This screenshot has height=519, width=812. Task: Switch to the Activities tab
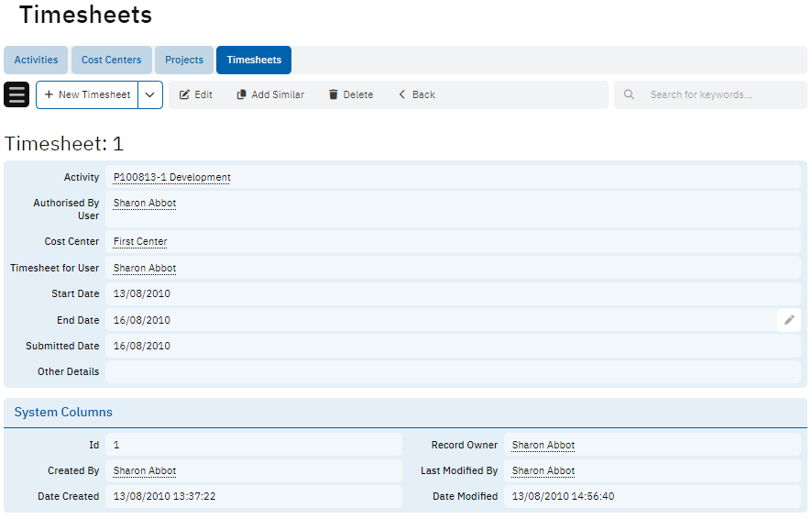36,60
